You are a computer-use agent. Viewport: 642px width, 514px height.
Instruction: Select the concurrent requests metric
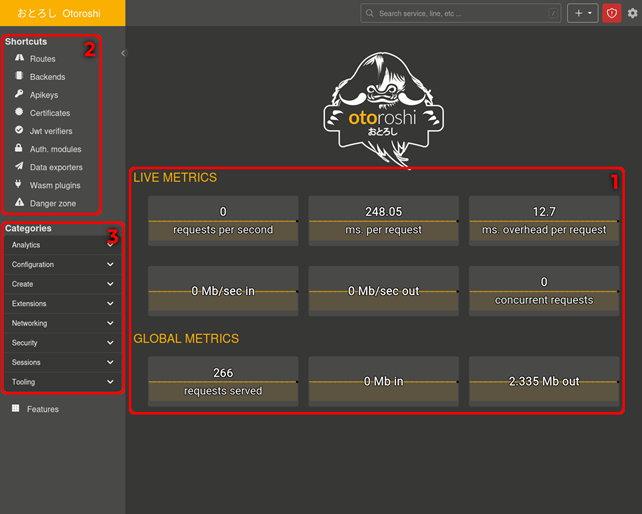(544, 291)
